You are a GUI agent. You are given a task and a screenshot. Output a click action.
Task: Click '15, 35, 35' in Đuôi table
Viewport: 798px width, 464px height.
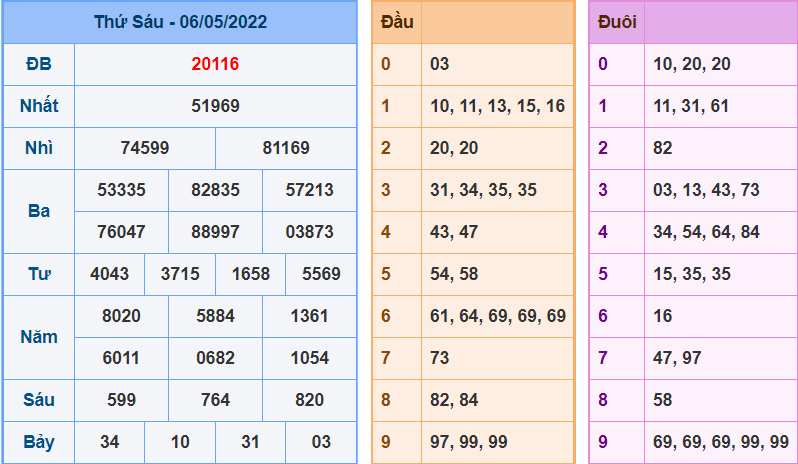[692, 274]
